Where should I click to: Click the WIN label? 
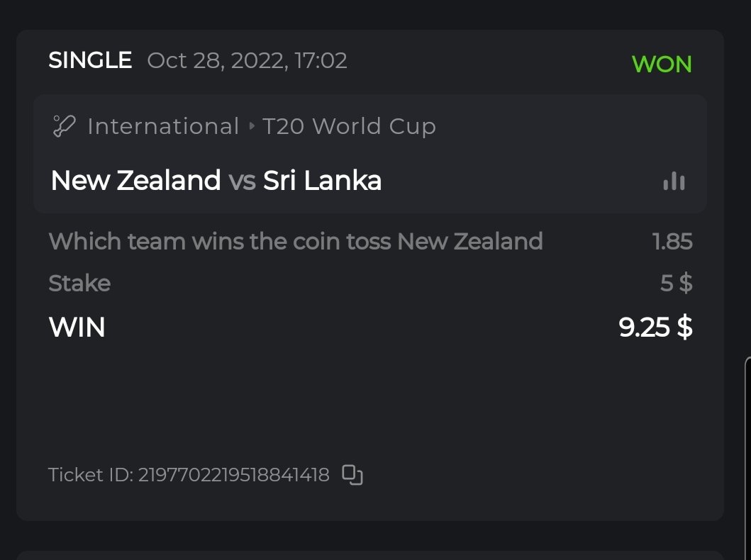coord(77,327)
